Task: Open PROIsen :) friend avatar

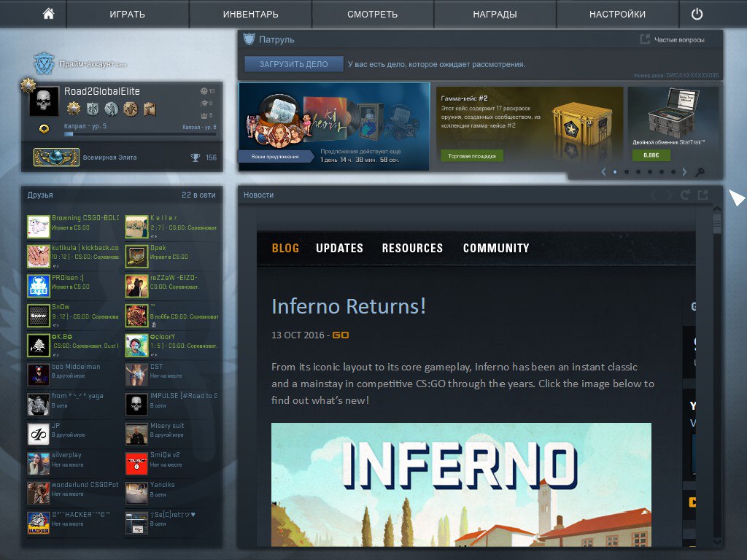Action: (39, 286)
